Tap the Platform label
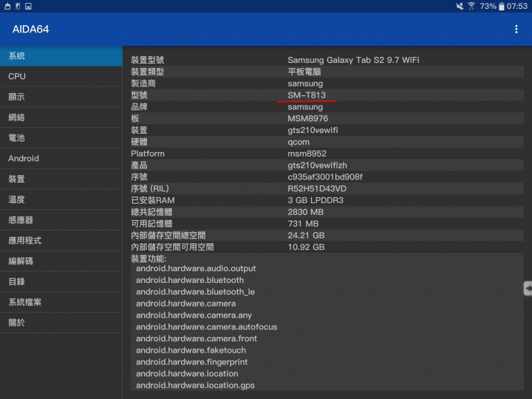Screen dimensions: 532x399 tap(148, 154)
